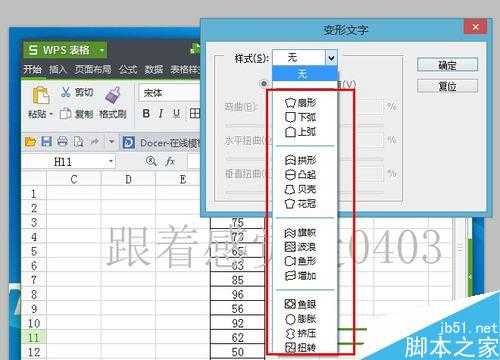Open the 样式 dropdown arrow
500x360 pixels.
coord(331,58)
